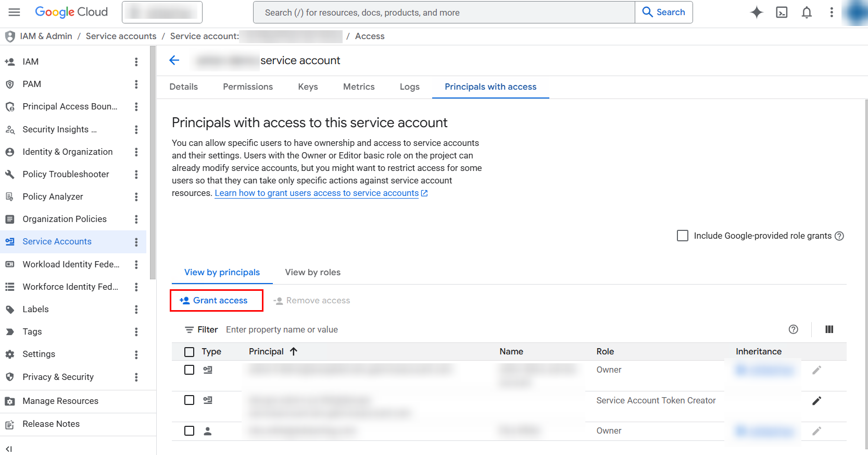Open the Logs tab
The width and height of the screenshot is (868, 455).
click(x=410, y=87)
